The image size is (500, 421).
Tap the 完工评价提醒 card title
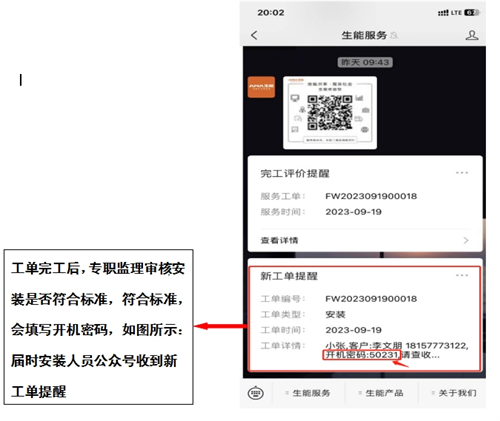click(295, 174)
